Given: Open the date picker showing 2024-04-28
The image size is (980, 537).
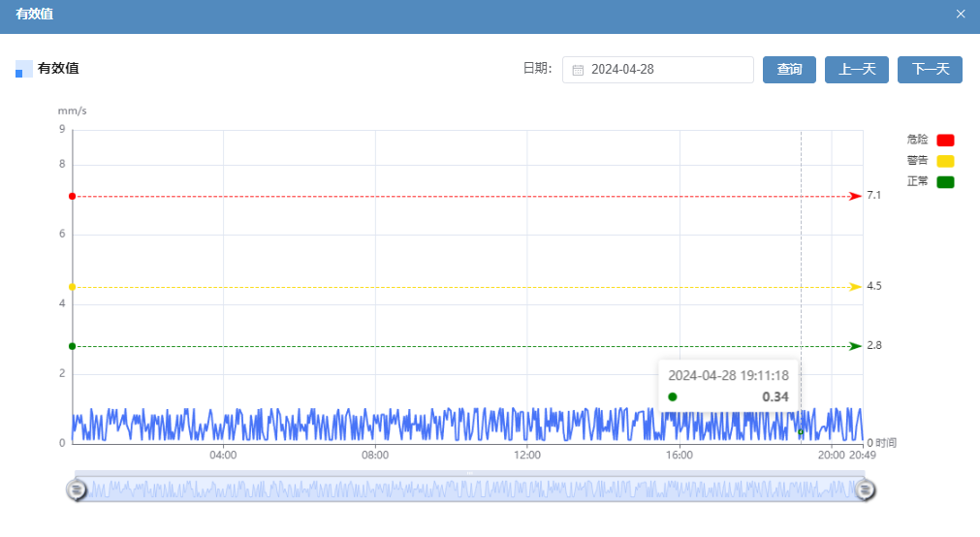Looking at the screenshot, I should (657, 70).
